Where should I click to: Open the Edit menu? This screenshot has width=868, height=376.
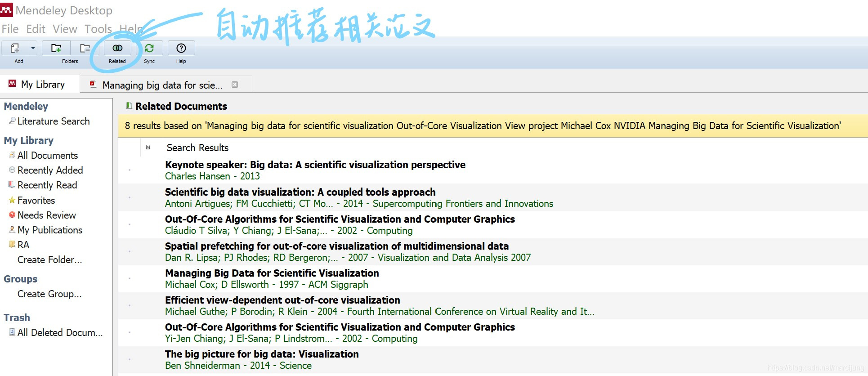point(36,29)
